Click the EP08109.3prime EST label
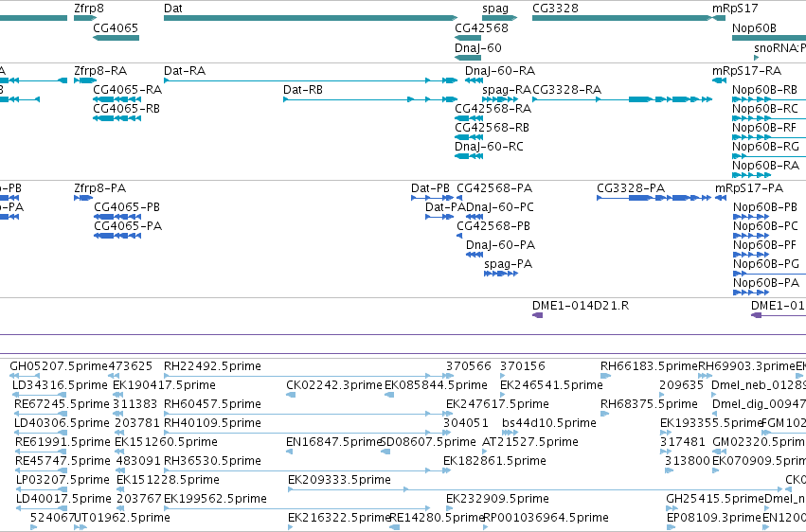The height and width of the screenshot is (532, 806). point(714,518)
